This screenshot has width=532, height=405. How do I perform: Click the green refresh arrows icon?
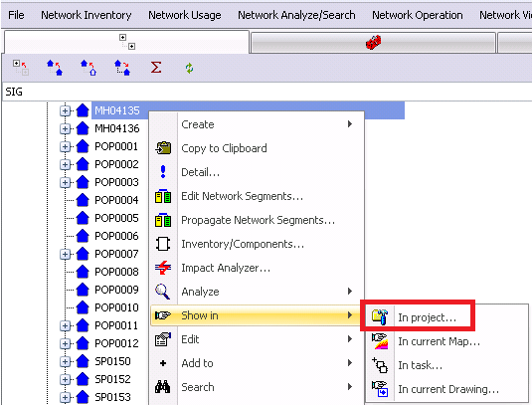[189, 68]
